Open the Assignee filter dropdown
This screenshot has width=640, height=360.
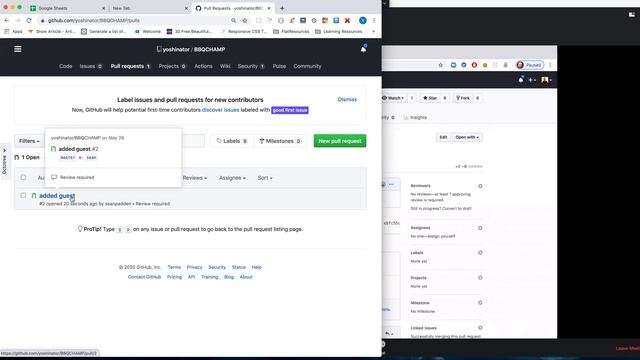[x=232, y=178]
